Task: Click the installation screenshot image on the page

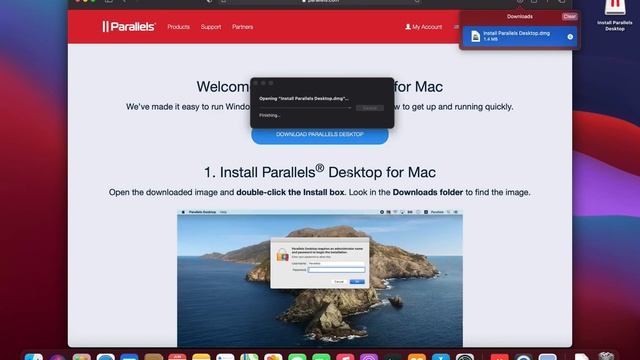Action: point(320,278)
